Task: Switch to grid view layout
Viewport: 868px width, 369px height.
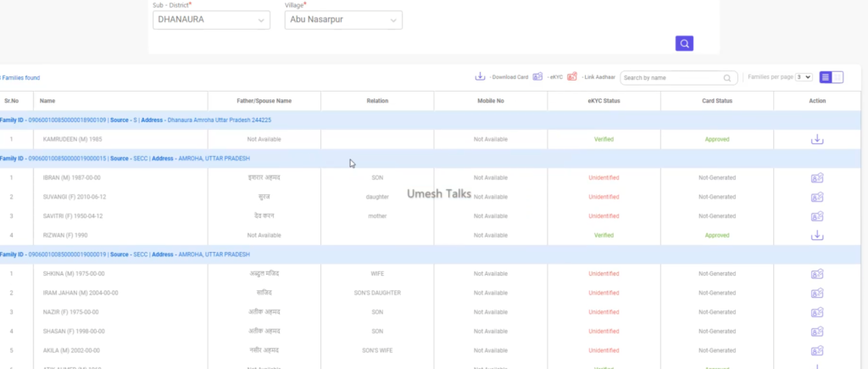Action: click(x=837, y=77)
